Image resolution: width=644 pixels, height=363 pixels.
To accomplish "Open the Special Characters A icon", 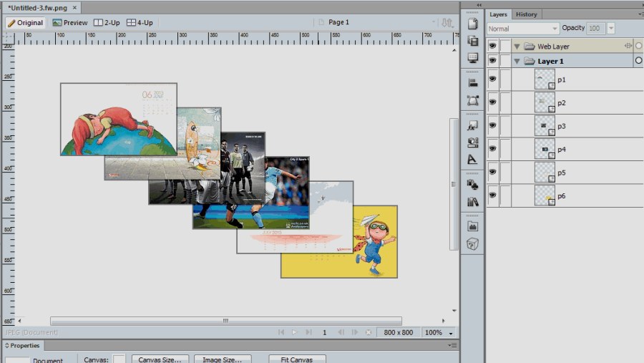I will click(473, 159).
